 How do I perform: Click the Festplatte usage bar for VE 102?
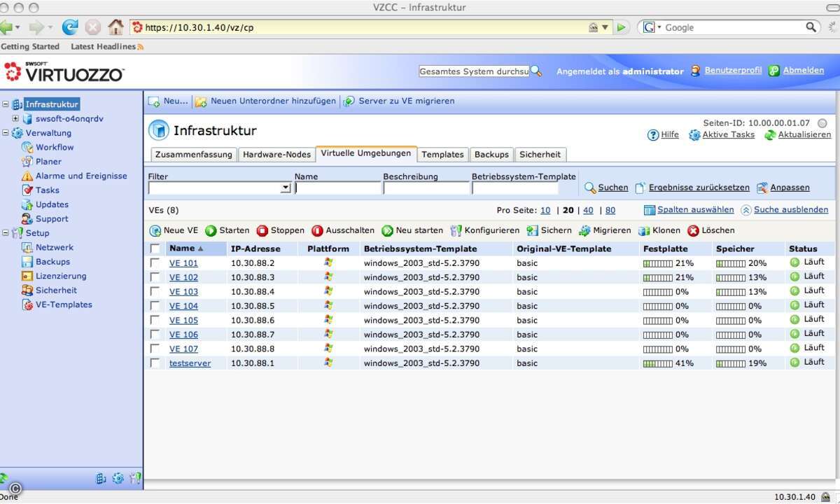[x=658, y=277]
